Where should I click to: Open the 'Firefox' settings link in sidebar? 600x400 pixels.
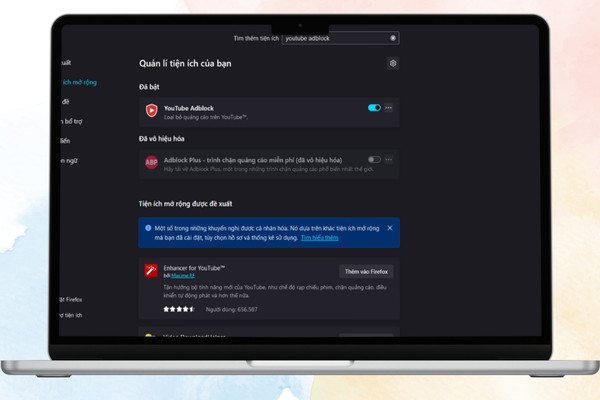[x=71, y=299]
